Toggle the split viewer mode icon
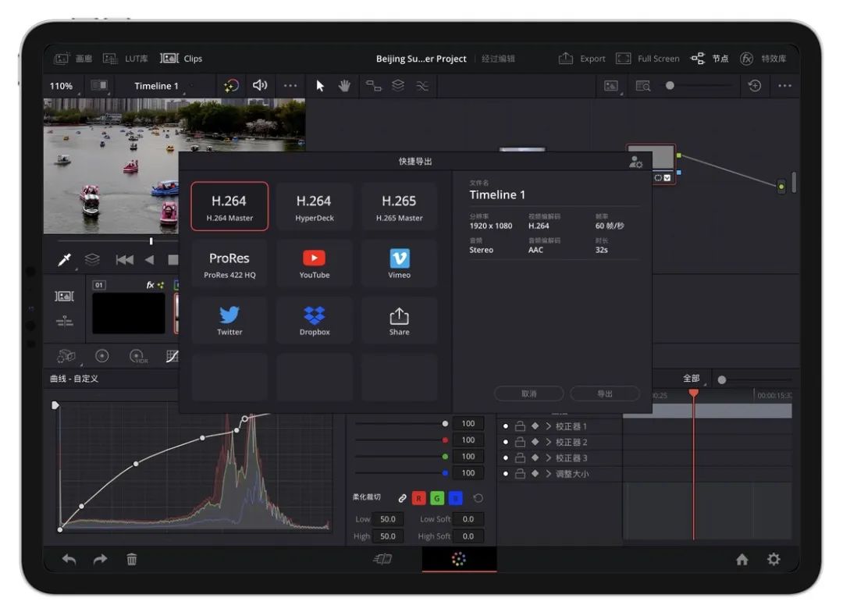This screenshot has height=616, width=843. click(x=99, y=85)
